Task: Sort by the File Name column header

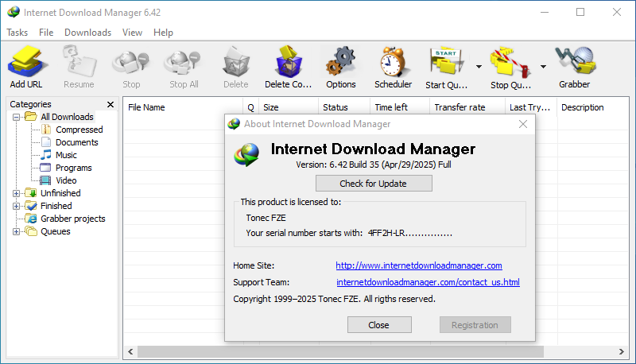Action: 184,107
